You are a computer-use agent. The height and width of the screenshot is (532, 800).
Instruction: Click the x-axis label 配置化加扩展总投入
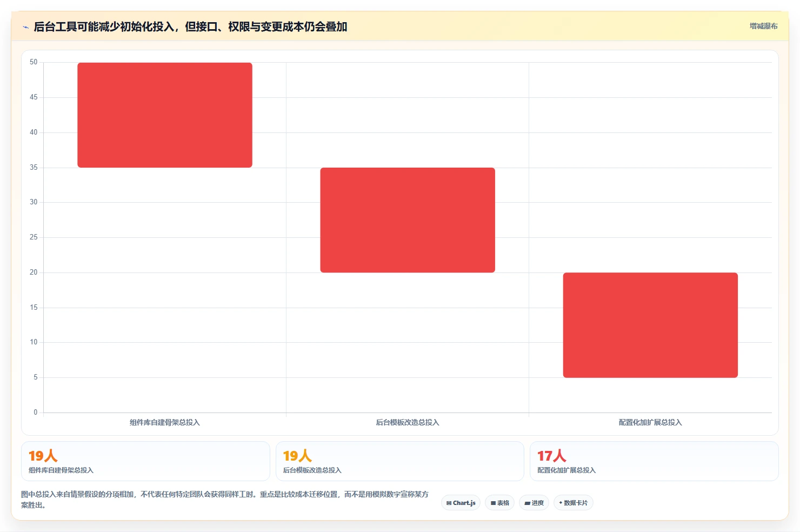coord(650,422)
